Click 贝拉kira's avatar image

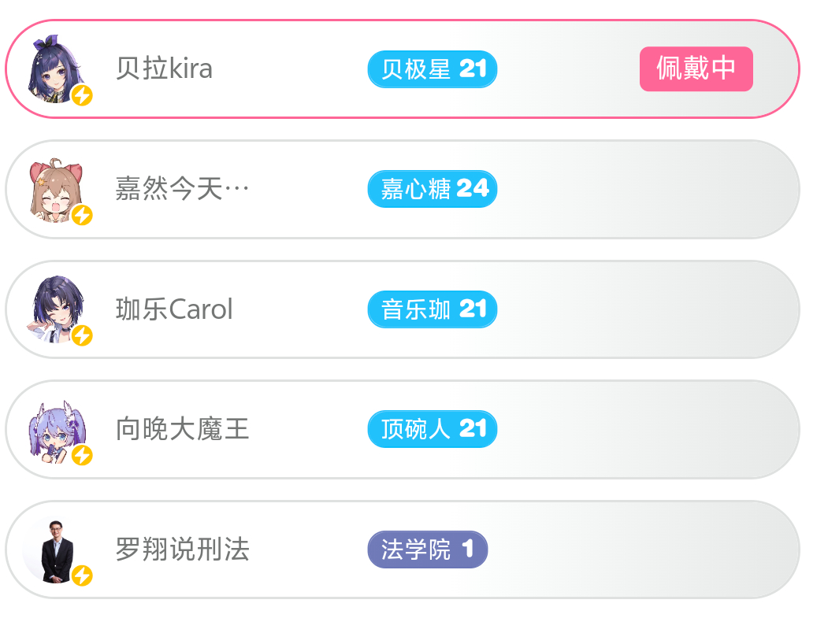54,68
